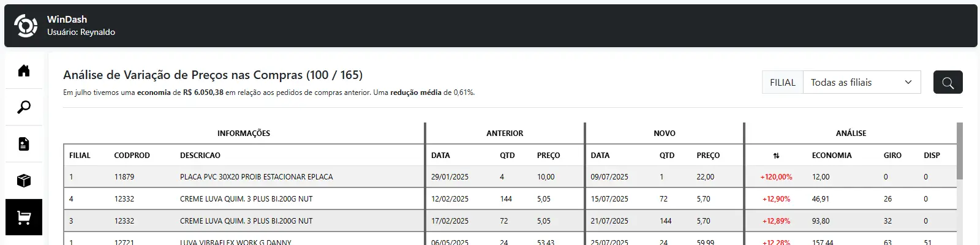Image resolution: width=980 pixels, height=245 pixels.
Task: Click the DESCRICAO column header
Action: pos(200,156)
